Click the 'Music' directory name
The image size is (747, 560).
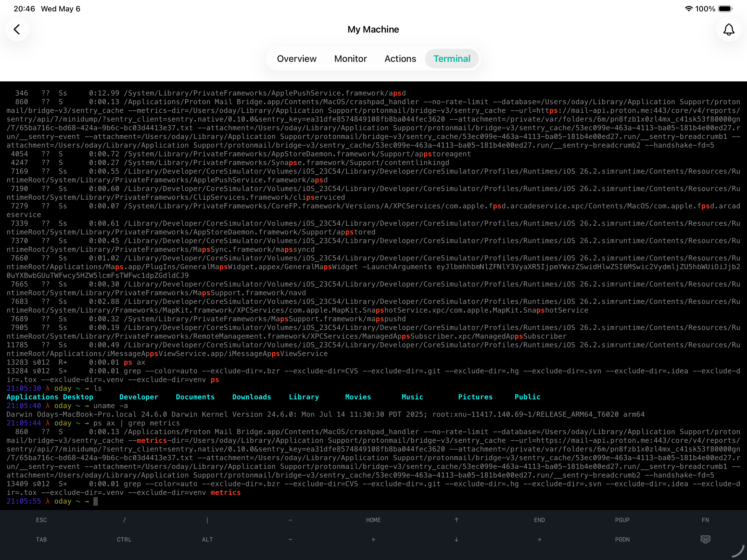coord(412,397)
